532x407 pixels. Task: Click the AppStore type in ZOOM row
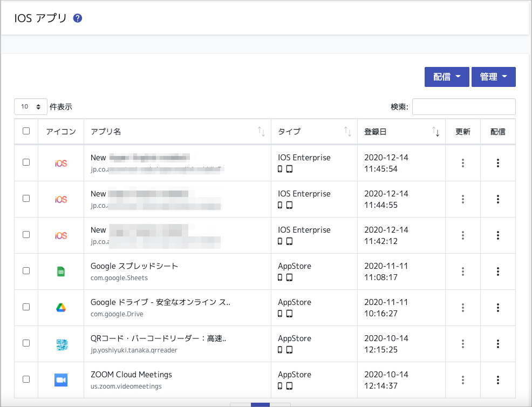point(295,375)
